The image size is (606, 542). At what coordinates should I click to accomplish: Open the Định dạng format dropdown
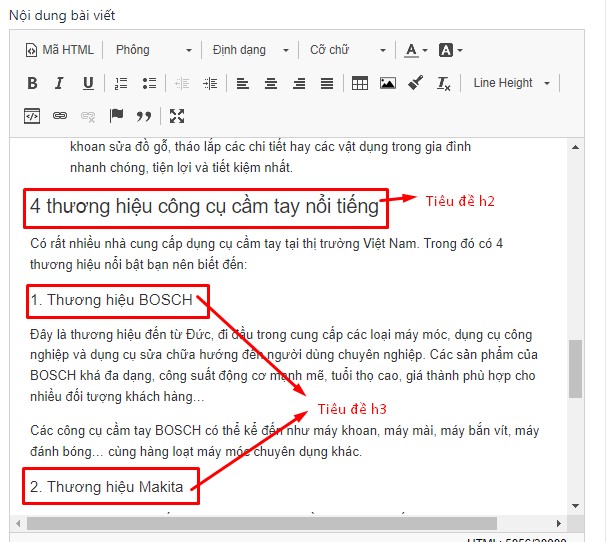coord(250,50)
